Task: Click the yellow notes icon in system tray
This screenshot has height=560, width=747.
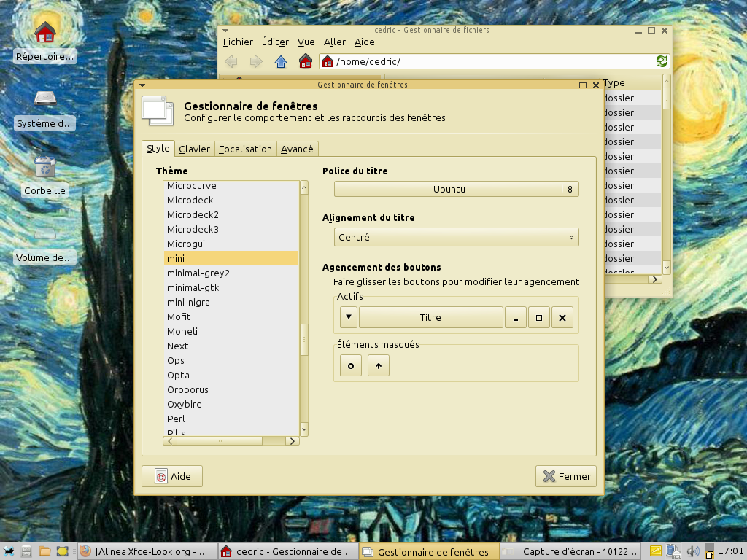Action: pyautogui.click(x=656, y=551)
